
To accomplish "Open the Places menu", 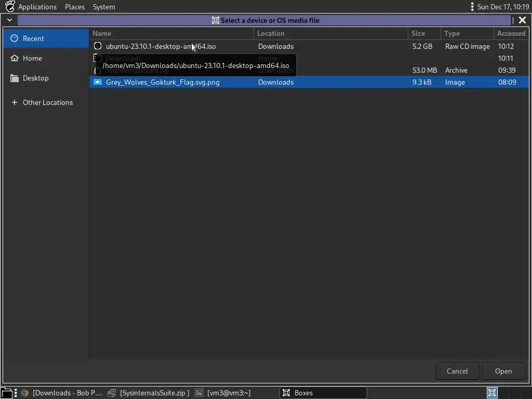I will point(75,7).
